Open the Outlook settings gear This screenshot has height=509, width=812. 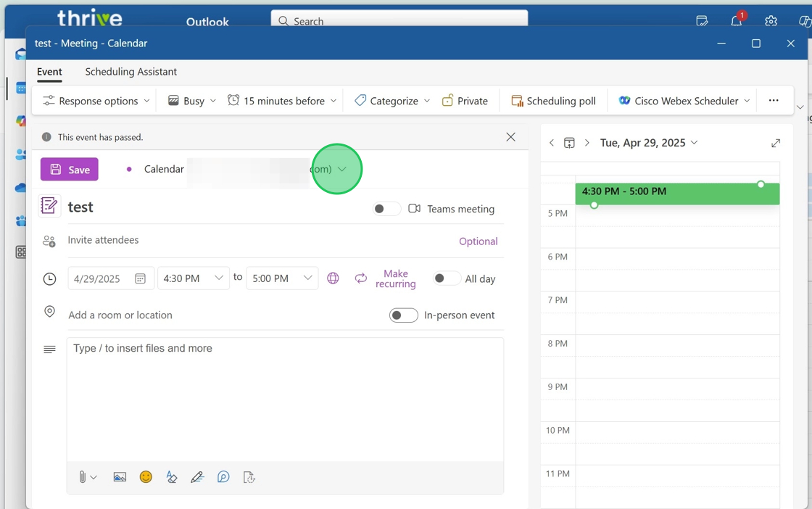[771, 21]
